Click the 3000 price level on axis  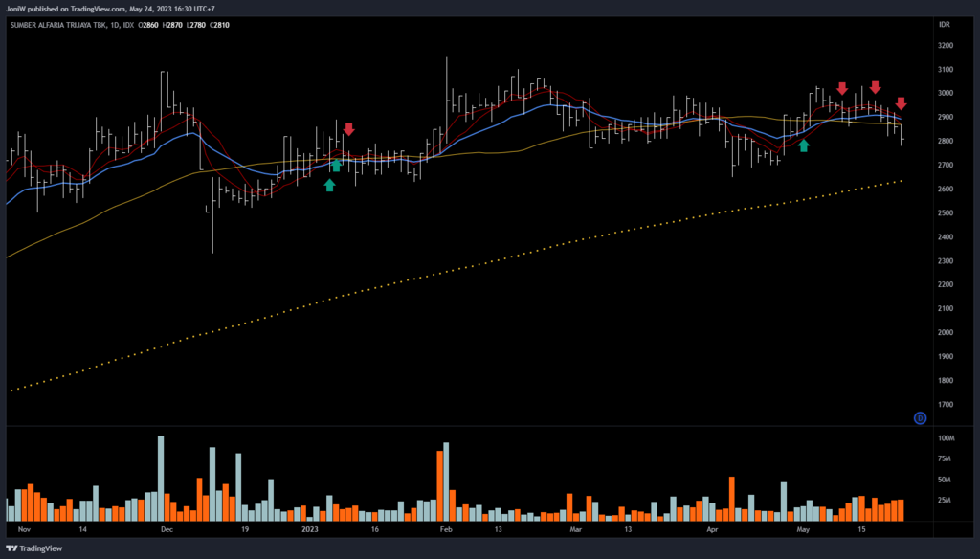(x=945, y=93)
